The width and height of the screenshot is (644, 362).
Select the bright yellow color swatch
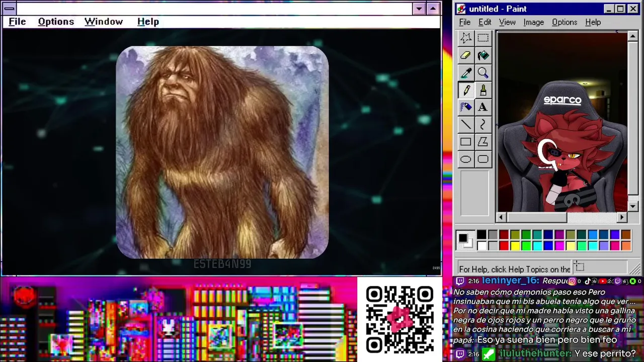515,246
